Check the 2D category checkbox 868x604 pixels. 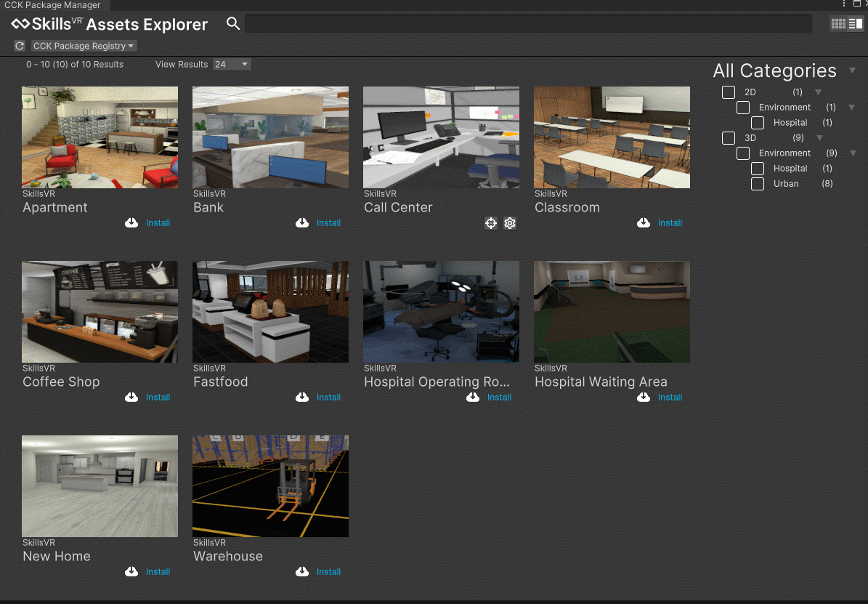(x=729, y=92)
